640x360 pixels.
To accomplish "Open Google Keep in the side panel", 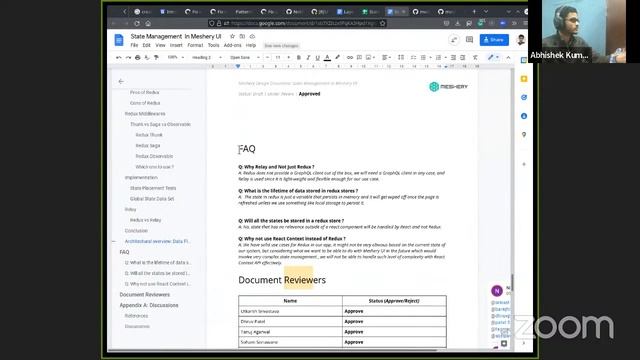I will coord(524,79).
